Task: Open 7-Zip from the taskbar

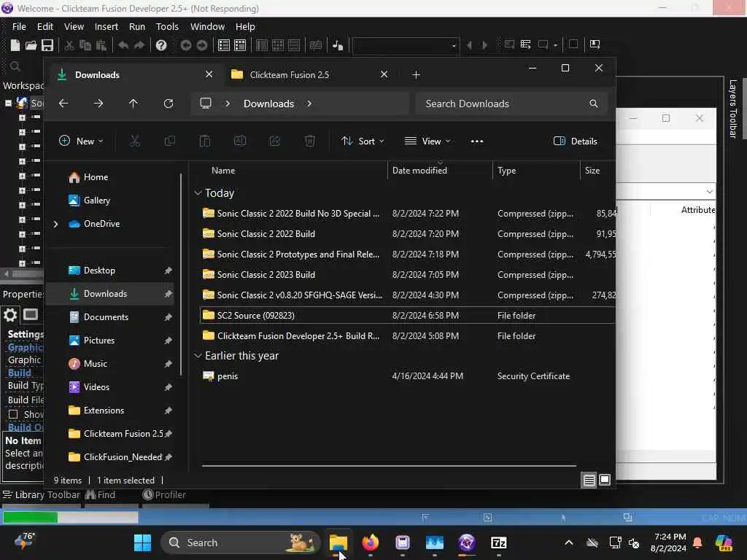Action: (x=499, y=542)
